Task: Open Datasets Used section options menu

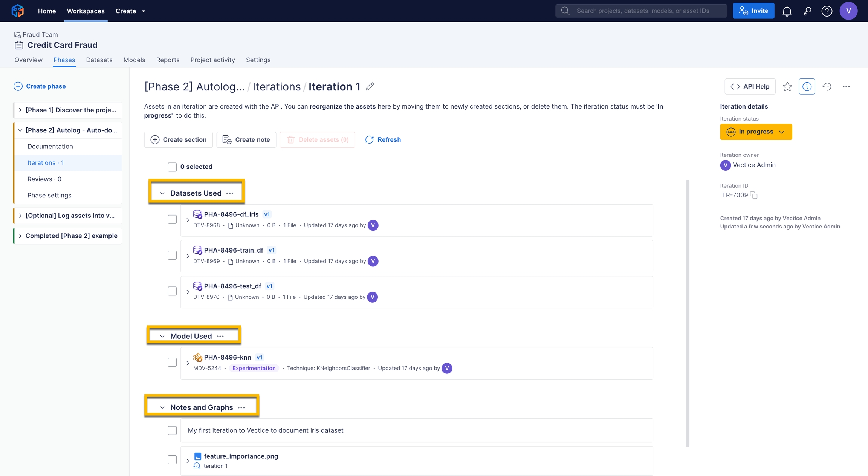Action: point(230,193)
